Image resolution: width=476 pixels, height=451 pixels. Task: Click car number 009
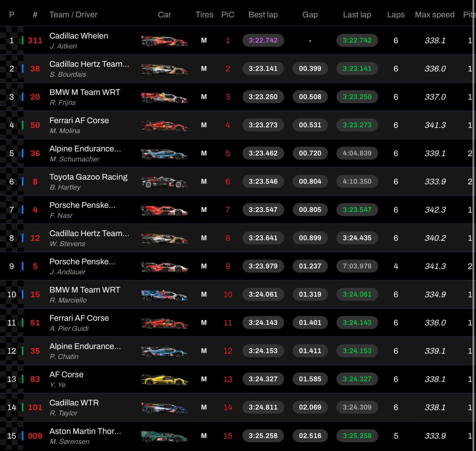(35, 436)
